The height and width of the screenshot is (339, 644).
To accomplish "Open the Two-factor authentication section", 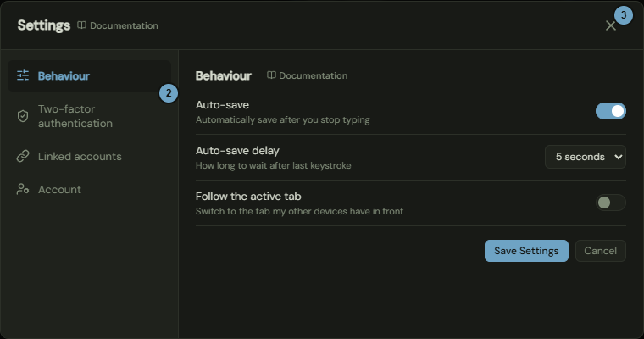I will (89, 116).
